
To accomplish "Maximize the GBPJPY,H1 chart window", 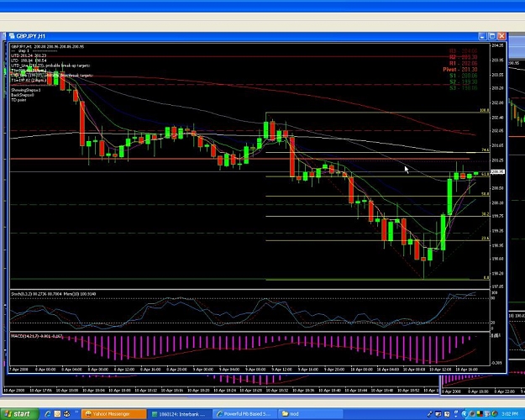I will pyautogui.click(x=492, y=36).
